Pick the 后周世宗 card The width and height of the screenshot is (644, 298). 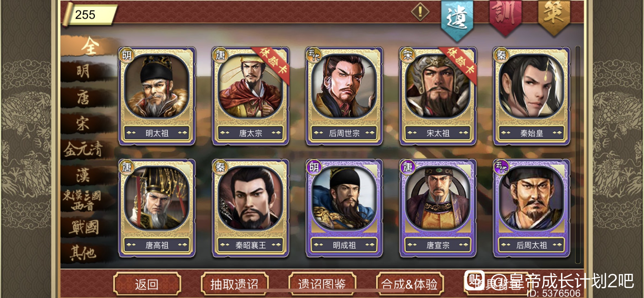[344, 96]
